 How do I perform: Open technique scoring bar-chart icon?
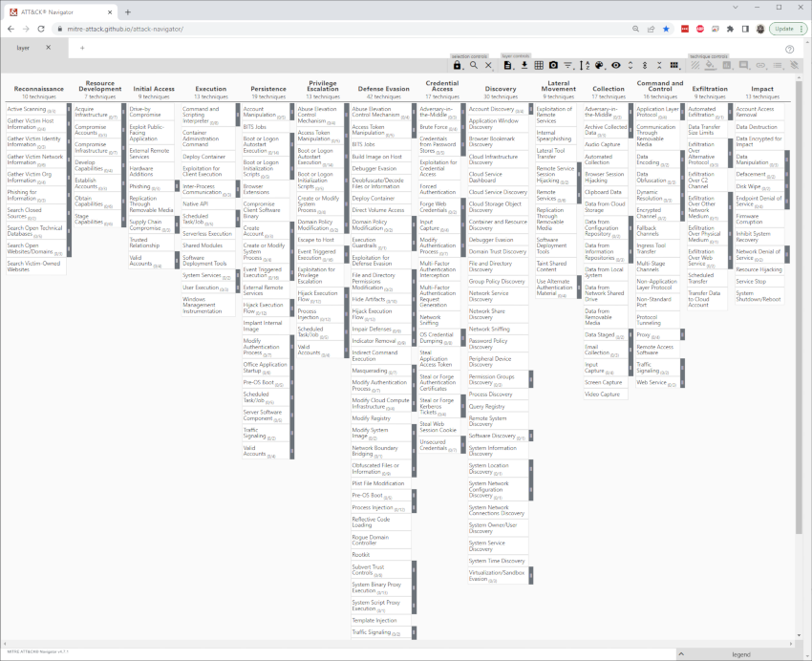[727, 65]
